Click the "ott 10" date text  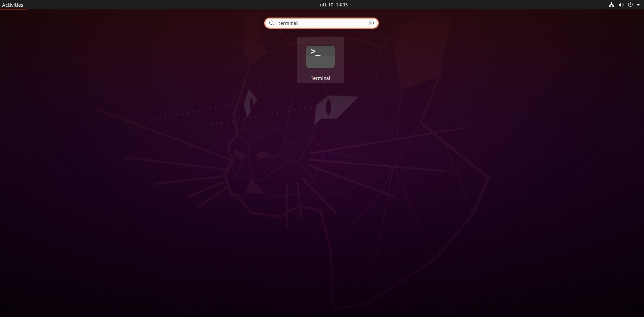[326, 5]
